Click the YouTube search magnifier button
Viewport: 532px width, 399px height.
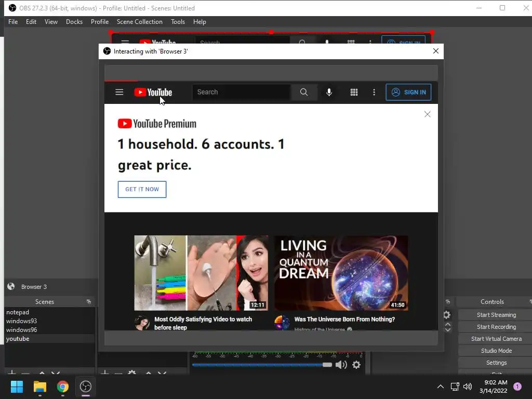(x=303, y=92)
